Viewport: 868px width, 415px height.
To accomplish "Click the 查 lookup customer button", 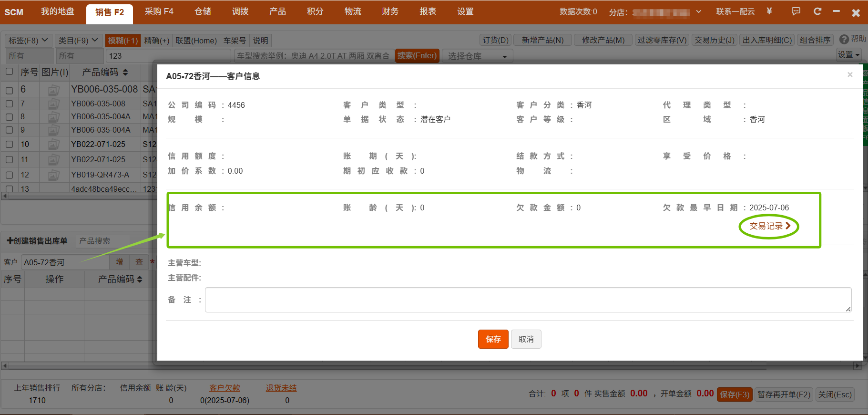I will pos(139,262).
